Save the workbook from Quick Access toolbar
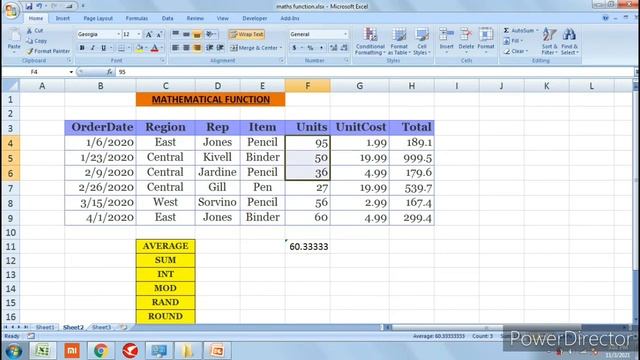The height and width of the screenshot is (360, 640). pyautogui.click(x=29, y=6)
